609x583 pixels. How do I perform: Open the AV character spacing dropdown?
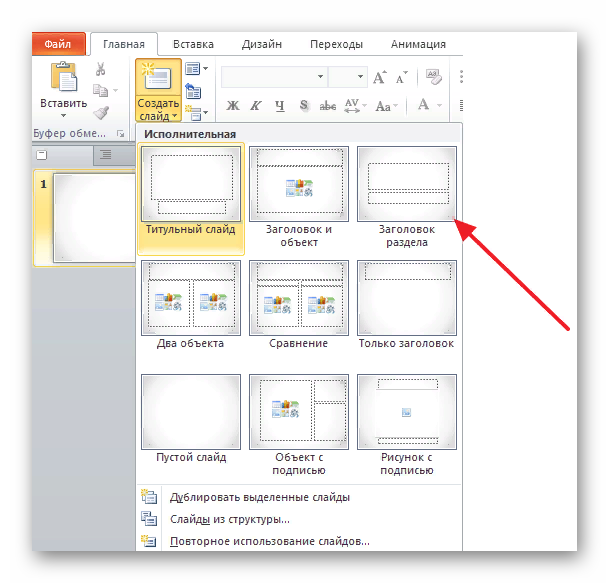(x=355, y=106)
